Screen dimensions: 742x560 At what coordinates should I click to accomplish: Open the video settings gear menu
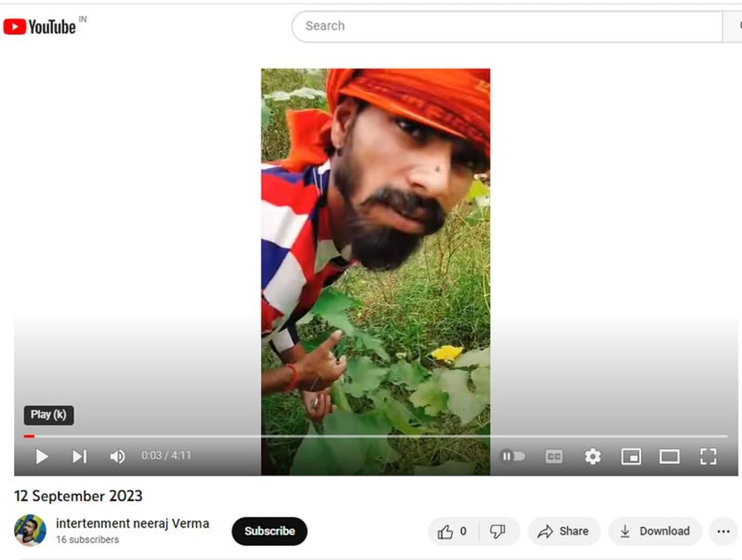(x=592, y=457)
